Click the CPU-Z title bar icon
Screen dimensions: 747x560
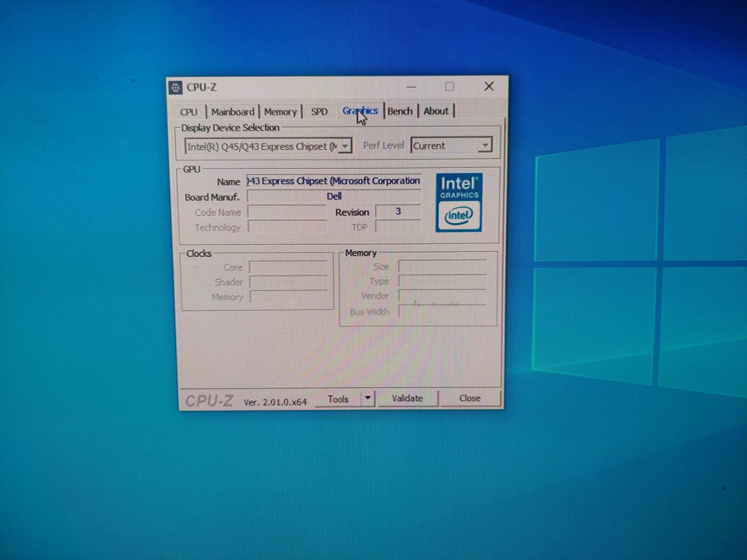[x=175, y=87]
